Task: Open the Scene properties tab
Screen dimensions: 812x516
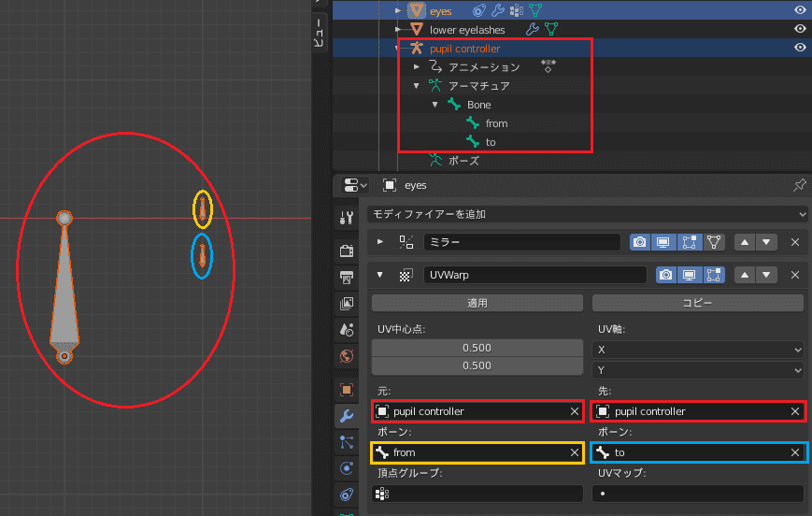Action: 347,329
